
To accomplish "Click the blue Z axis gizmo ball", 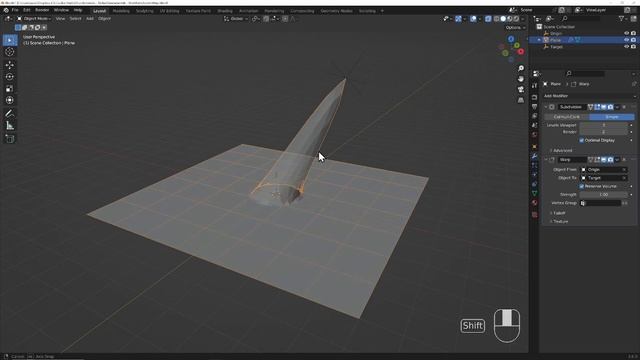I will pyautogui.click(x=511, y=39).
